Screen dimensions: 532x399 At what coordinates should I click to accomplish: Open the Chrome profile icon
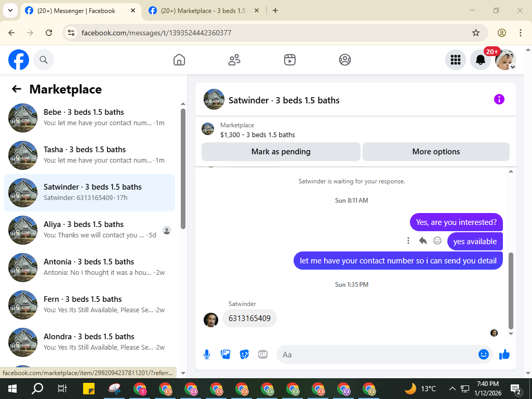point(502,33)
